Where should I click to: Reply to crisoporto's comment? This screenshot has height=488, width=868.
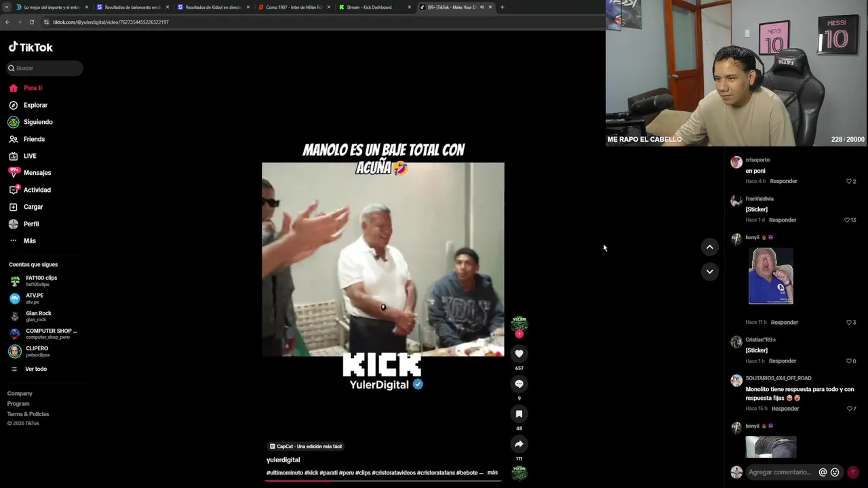(x=783, y=181)
